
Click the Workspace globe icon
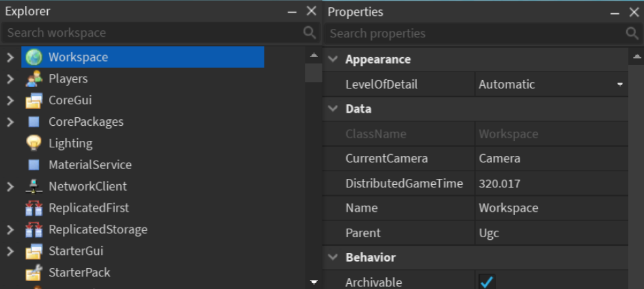point(33,57)
